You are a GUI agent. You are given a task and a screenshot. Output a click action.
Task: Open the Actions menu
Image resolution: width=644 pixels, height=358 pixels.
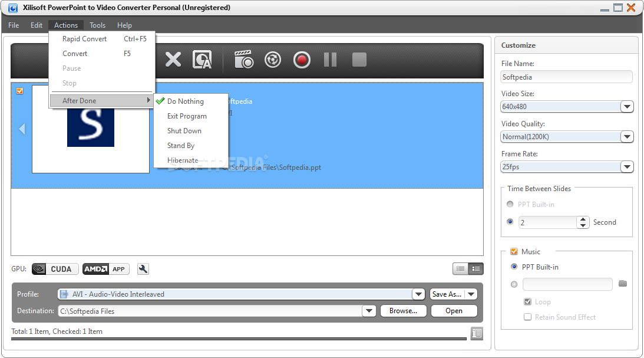click(x=66, y=25)
